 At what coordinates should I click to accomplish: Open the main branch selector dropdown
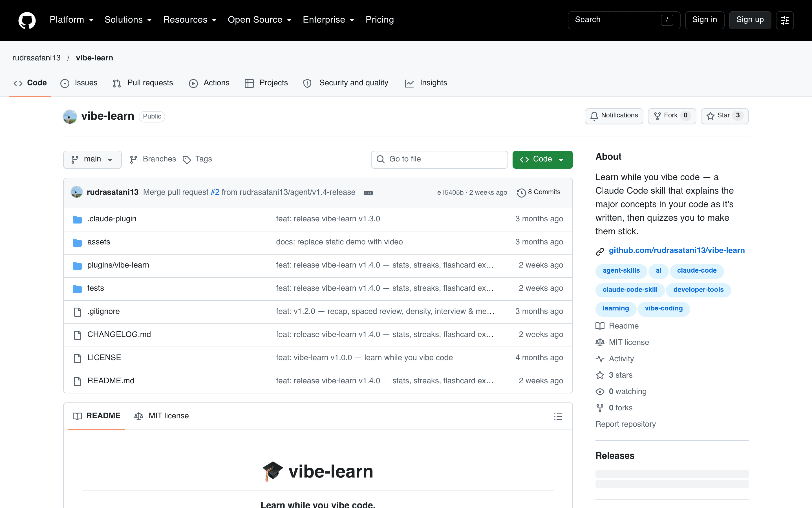pos(92,159)
